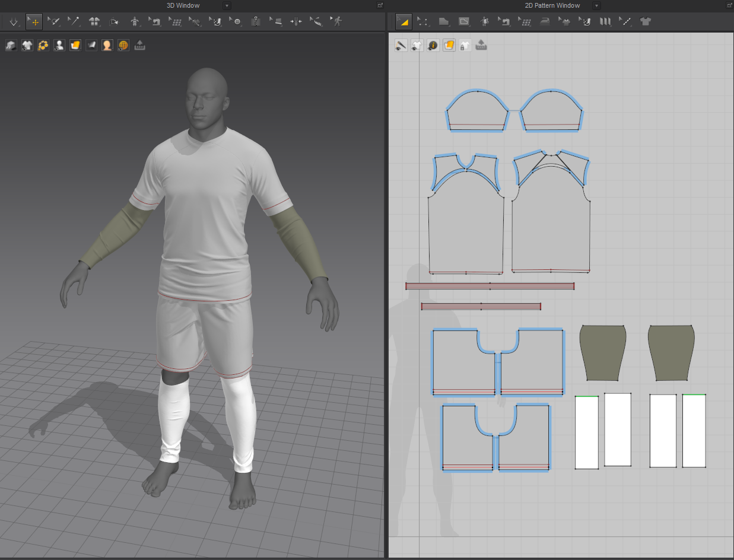This screenshot has height=560, width=734.
Task: Select the Transform Pattern tool in 2D window
Action: point(403,21)
